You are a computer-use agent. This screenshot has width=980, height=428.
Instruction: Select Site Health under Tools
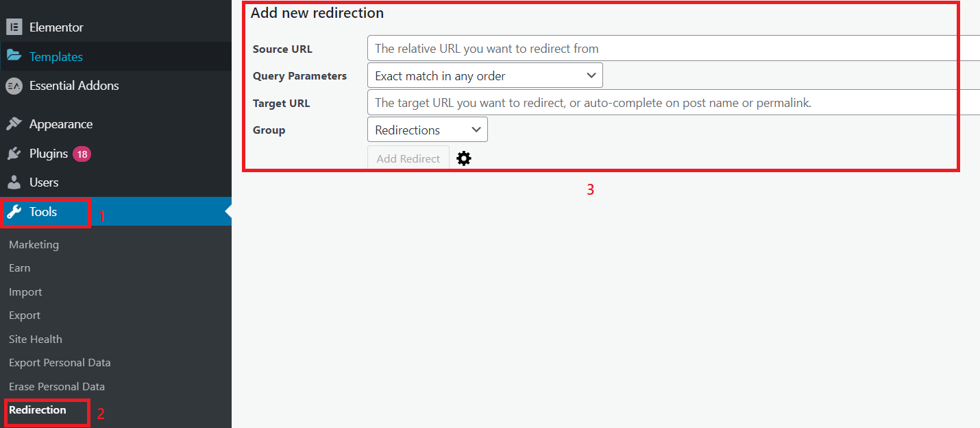36,339
